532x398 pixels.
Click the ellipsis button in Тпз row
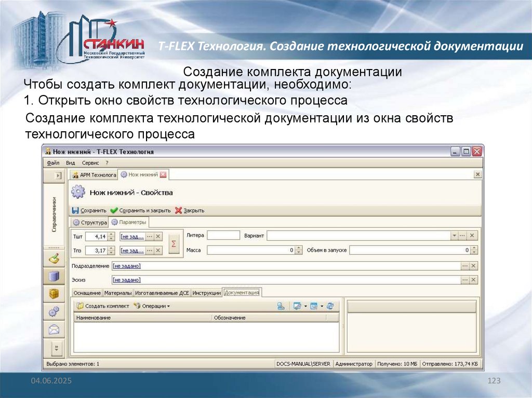150,251
